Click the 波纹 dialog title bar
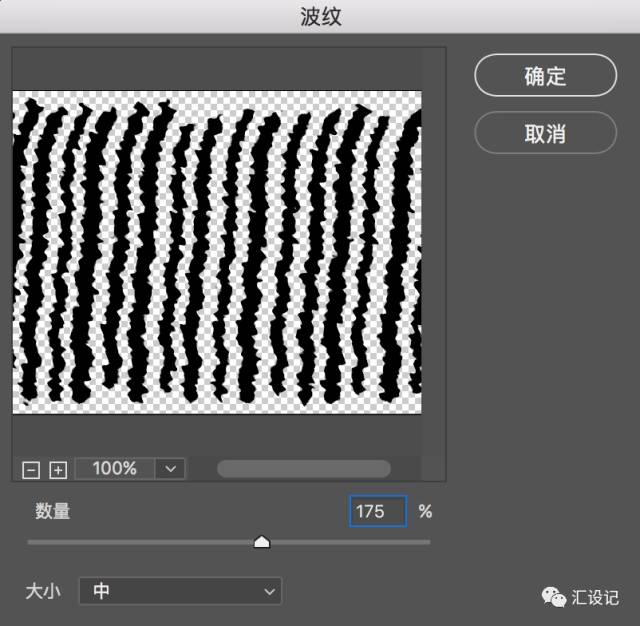Image resolution: width=640 pixels, height=626 pixels. pyautogui.click(x=320, y=16)
